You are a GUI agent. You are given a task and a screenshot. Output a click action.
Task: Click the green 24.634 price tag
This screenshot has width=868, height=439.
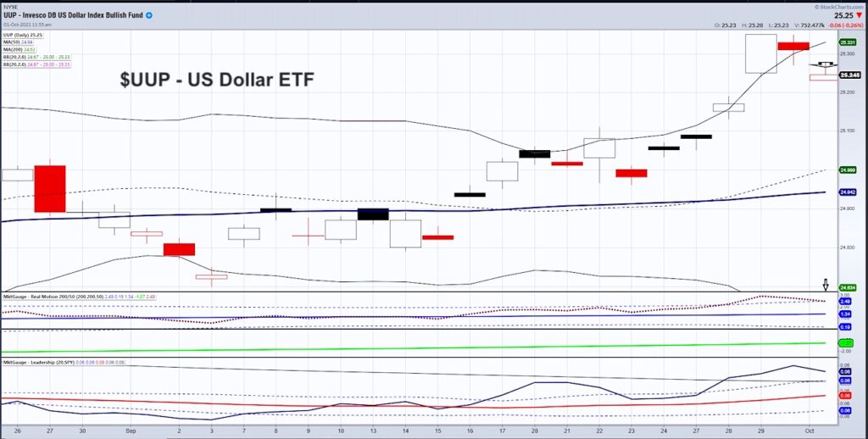848,287
